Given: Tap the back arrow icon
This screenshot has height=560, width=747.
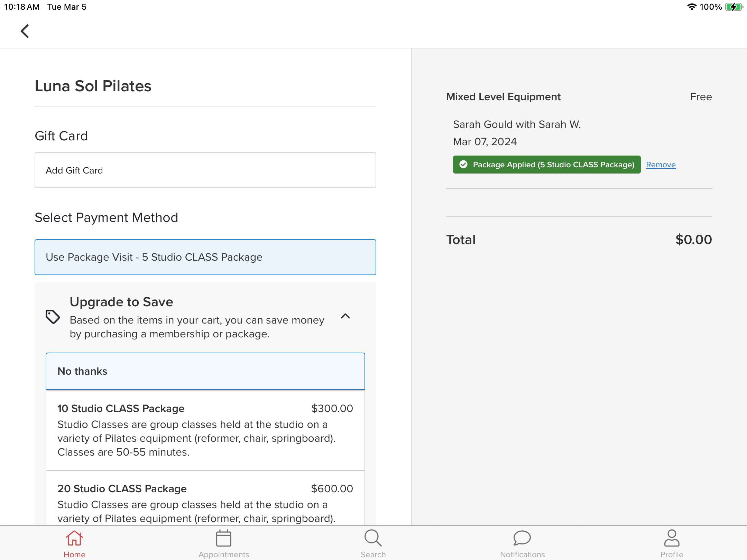Looking at the screenshot, I should (25, 31).
